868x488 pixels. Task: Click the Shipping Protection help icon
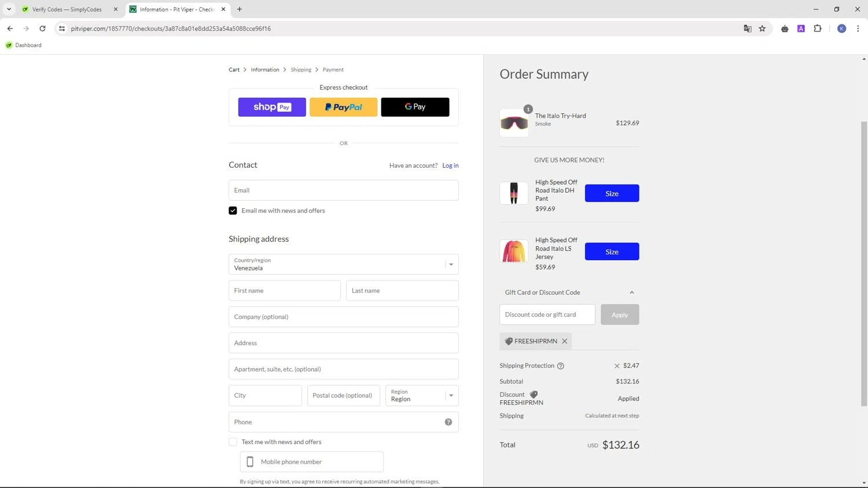coord(560,366)
